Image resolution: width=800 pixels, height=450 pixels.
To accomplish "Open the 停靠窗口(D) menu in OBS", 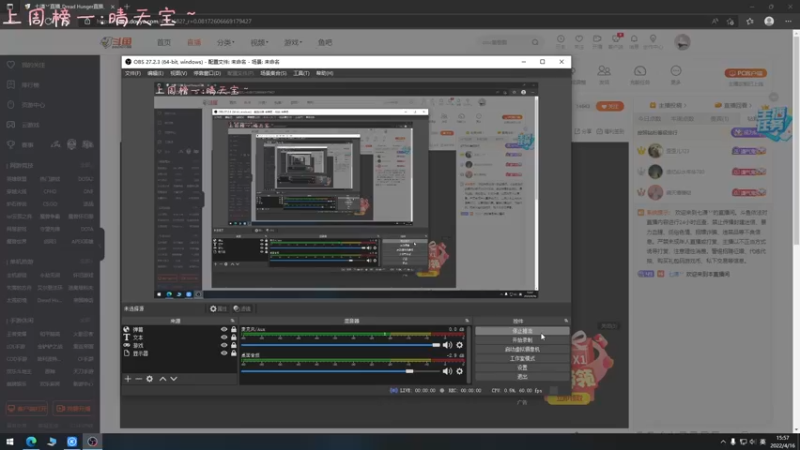I will [x=207, y=73].
